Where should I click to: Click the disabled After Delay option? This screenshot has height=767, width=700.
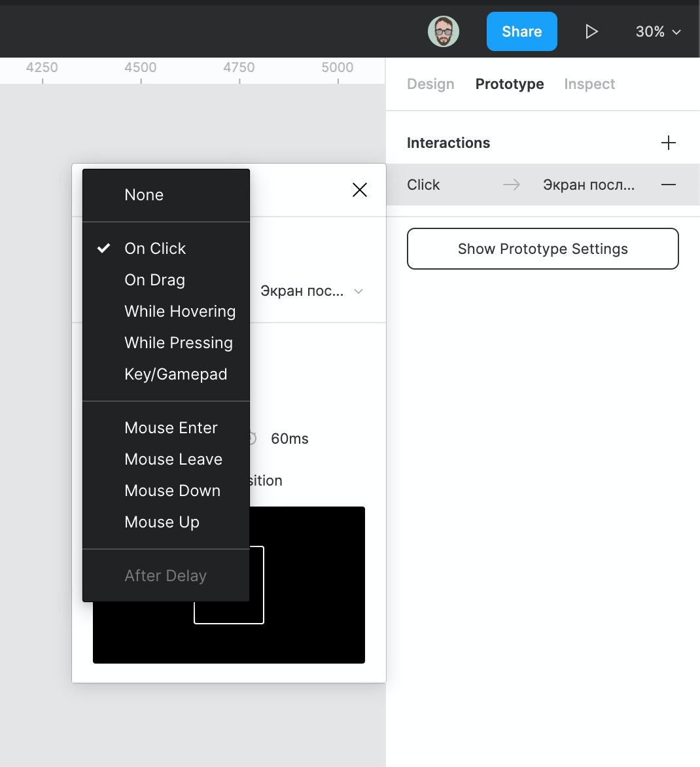click(166, 575)
